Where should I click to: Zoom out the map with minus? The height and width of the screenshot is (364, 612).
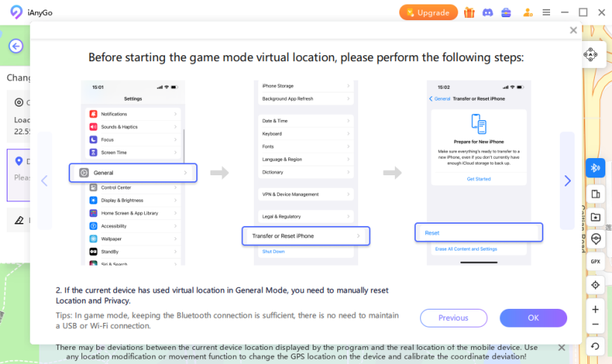coord(596,324)
